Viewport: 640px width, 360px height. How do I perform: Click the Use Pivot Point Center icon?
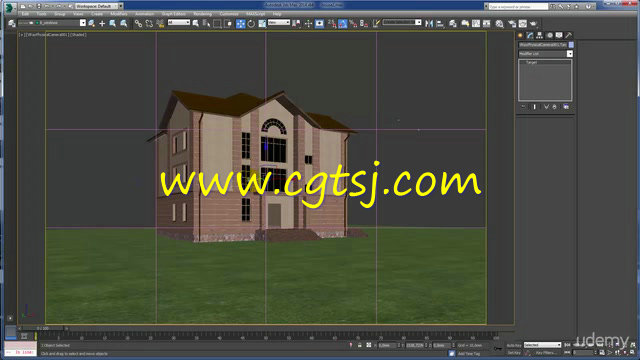click(297, 24)
